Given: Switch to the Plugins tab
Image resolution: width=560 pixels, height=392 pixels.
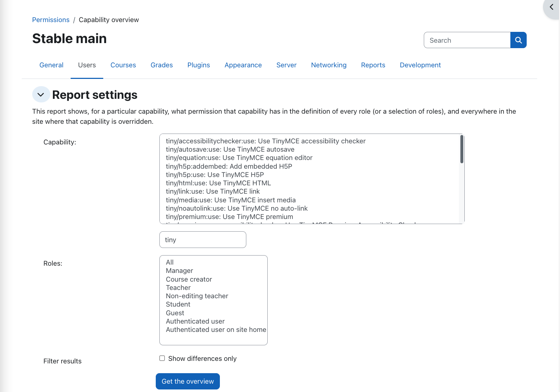Looking at the screenshot, I should pos(198,65).
